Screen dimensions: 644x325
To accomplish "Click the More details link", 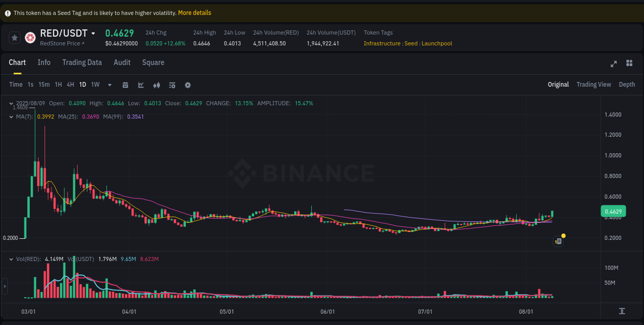I will click(194, 12).
